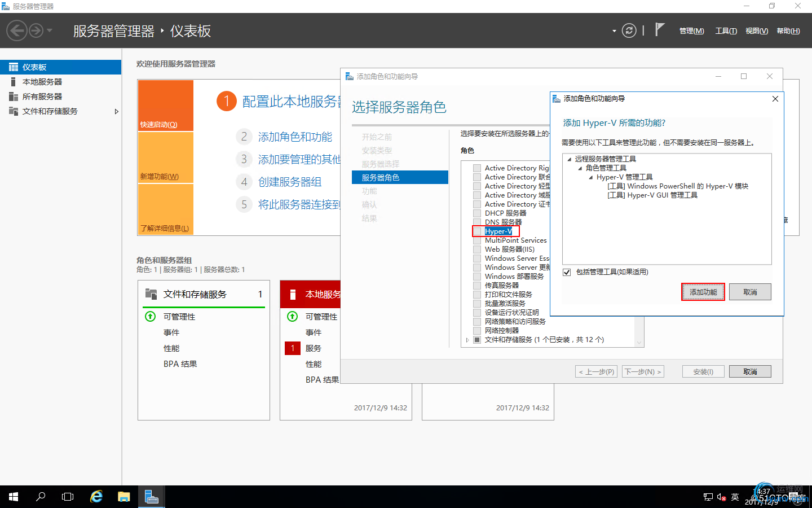Click the refresh icon in the header

[629, 30]
